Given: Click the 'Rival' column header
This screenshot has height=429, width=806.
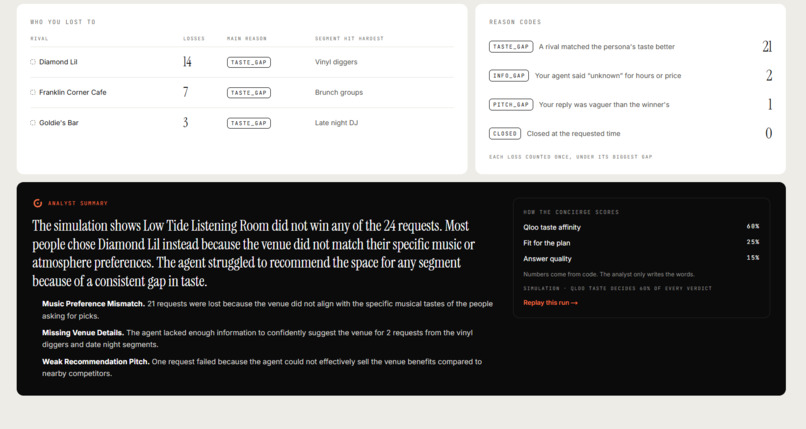Looking at the screenshot, I should (39, 39).
